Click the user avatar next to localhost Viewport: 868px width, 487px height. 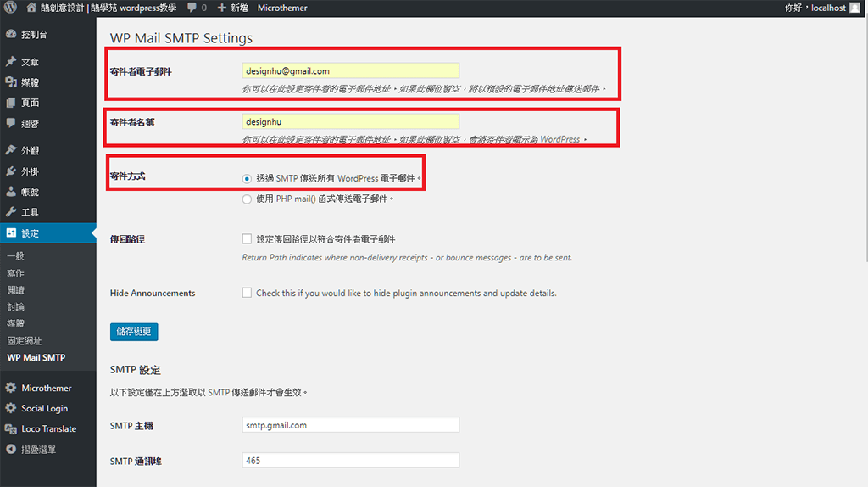854,8
